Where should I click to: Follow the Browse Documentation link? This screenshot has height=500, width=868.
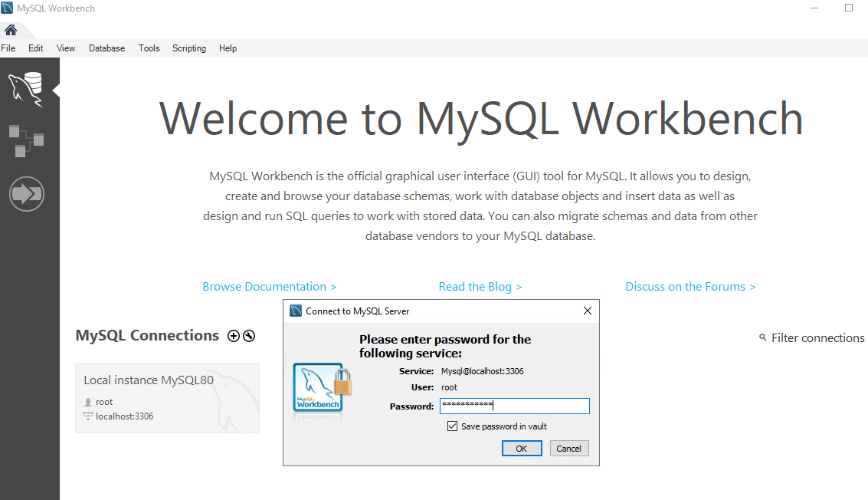270,287
